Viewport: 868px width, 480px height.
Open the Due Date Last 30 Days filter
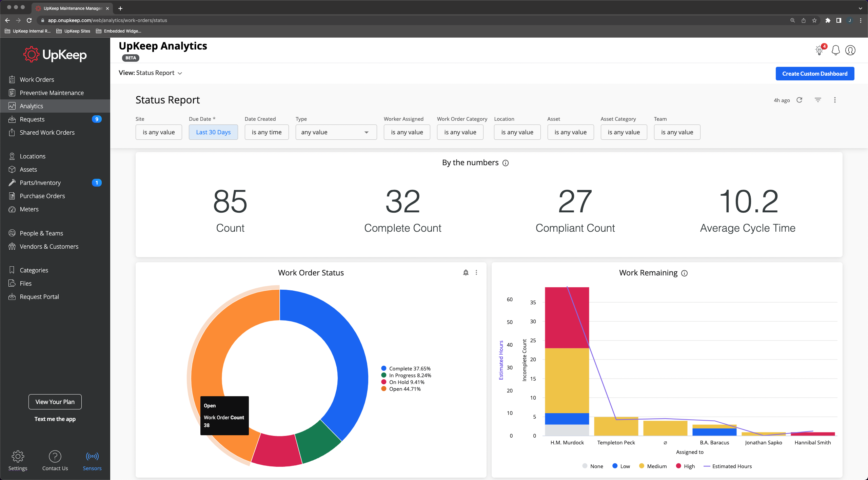213,132
